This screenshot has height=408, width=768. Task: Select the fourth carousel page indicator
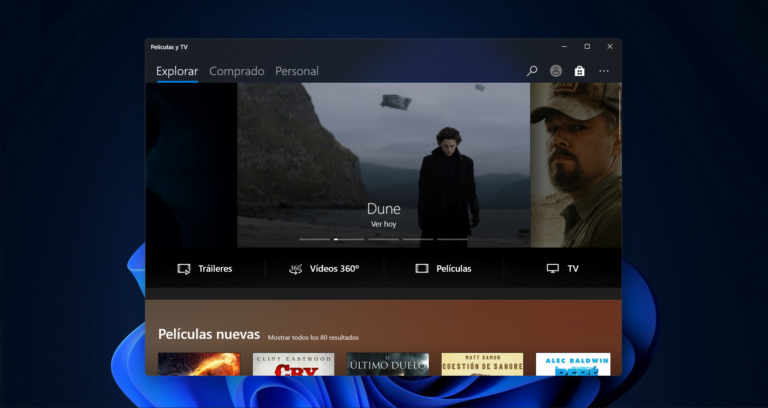[418, 240]
